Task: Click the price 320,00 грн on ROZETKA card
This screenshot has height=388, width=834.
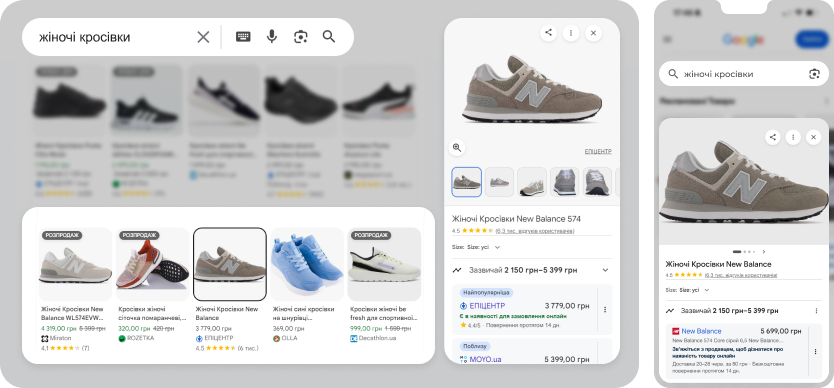Action: 133,328
